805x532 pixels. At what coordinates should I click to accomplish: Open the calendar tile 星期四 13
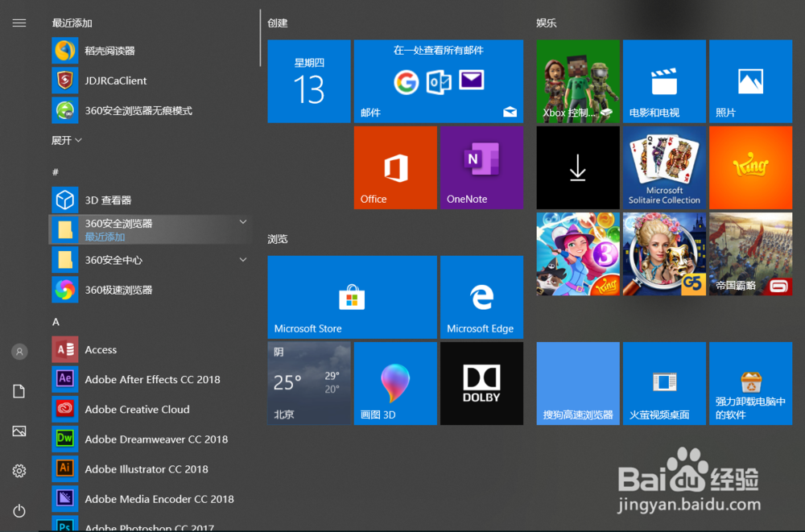pos(309,81)
